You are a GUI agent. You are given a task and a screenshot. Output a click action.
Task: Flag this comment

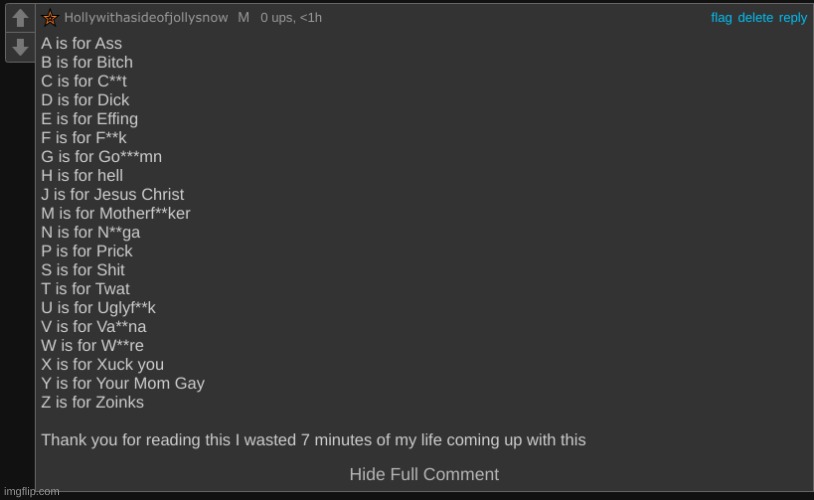721,18
